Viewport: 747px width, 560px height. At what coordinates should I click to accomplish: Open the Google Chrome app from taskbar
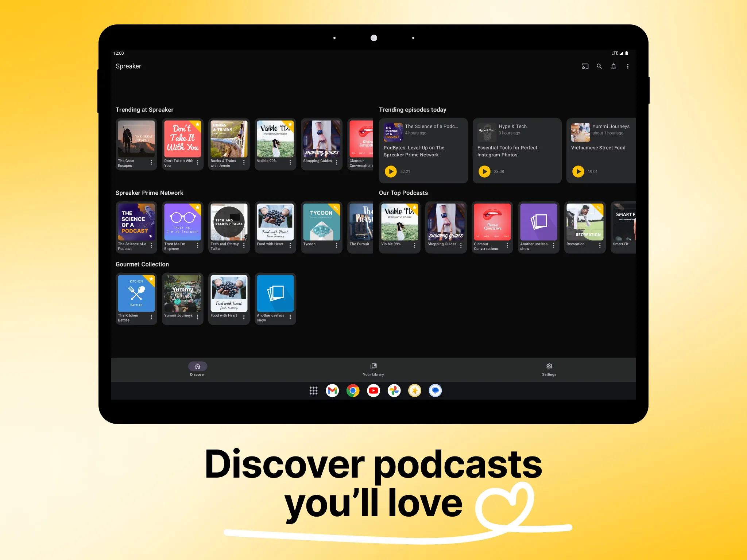click(353, 390)
